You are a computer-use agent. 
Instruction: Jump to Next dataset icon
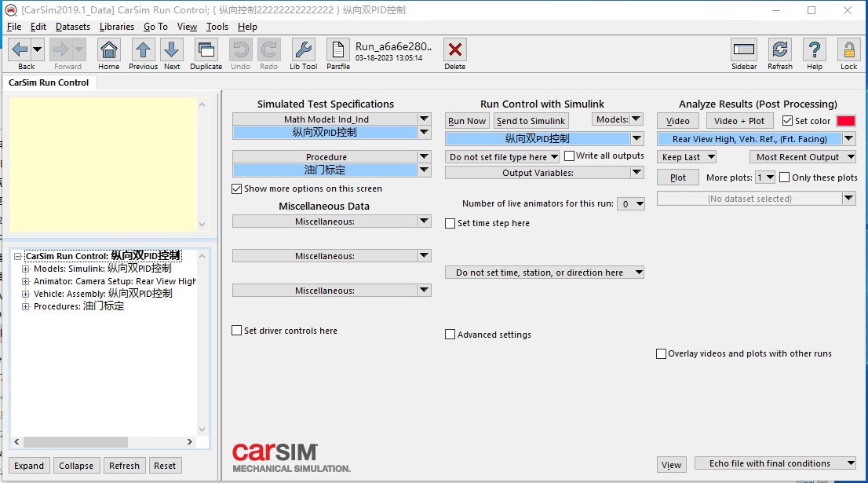pos(172,49)
